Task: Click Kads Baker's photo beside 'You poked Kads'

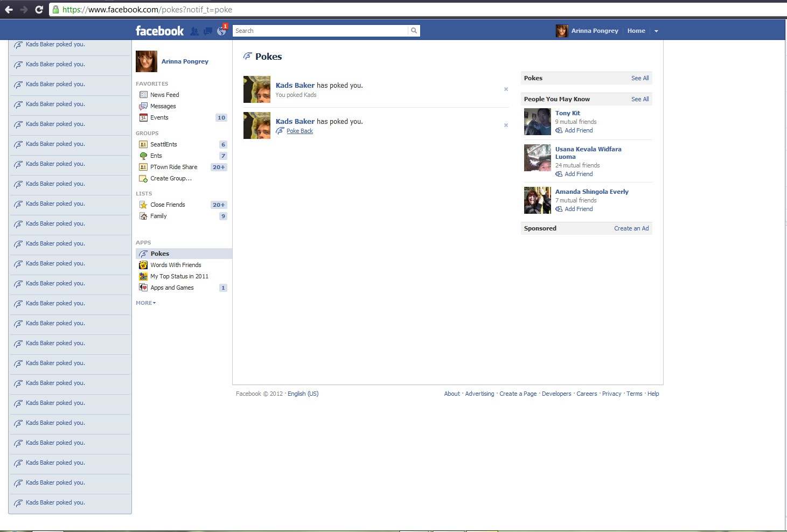Action: click(257, 89)
